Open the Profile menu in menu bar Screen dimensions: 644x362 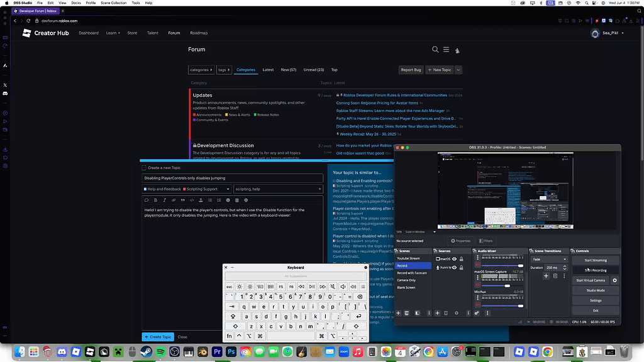91,3
